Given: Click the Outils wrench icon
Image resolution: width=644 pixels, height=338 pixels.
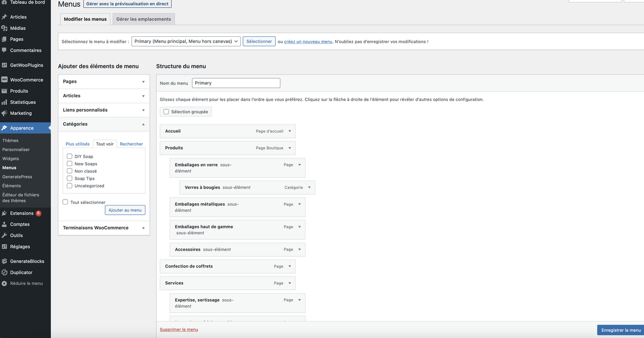Looking at the screenshot, I should click(5, 235).
